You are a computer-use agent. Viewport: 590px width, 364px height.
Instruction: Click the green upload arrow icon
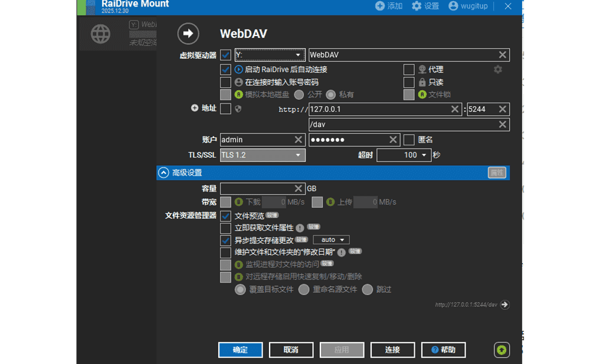(501, 350)
